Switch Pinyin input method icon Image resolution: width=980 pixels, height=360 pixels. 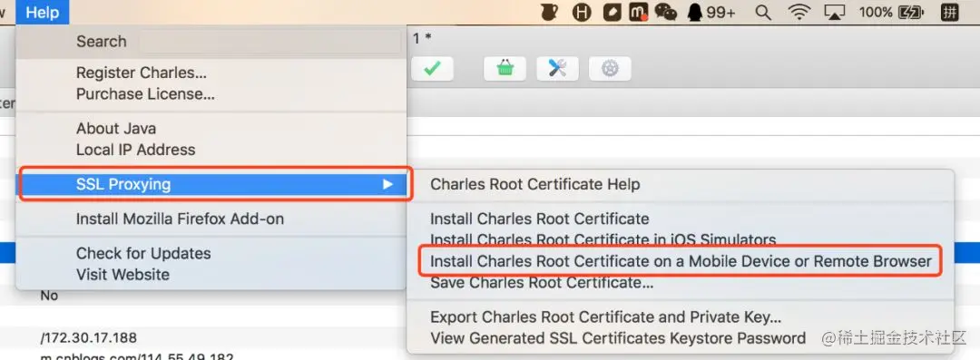point(950,12)
